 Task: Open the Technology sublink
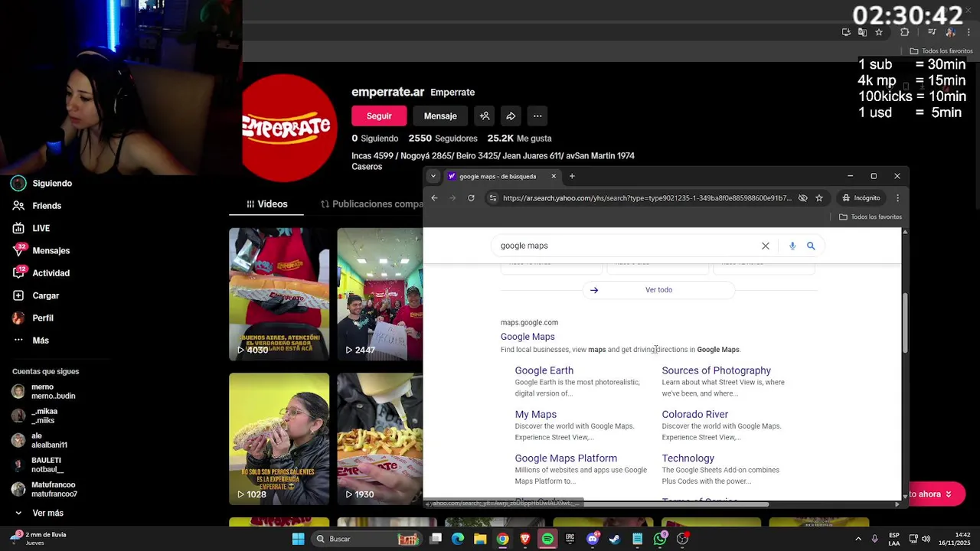688,458
